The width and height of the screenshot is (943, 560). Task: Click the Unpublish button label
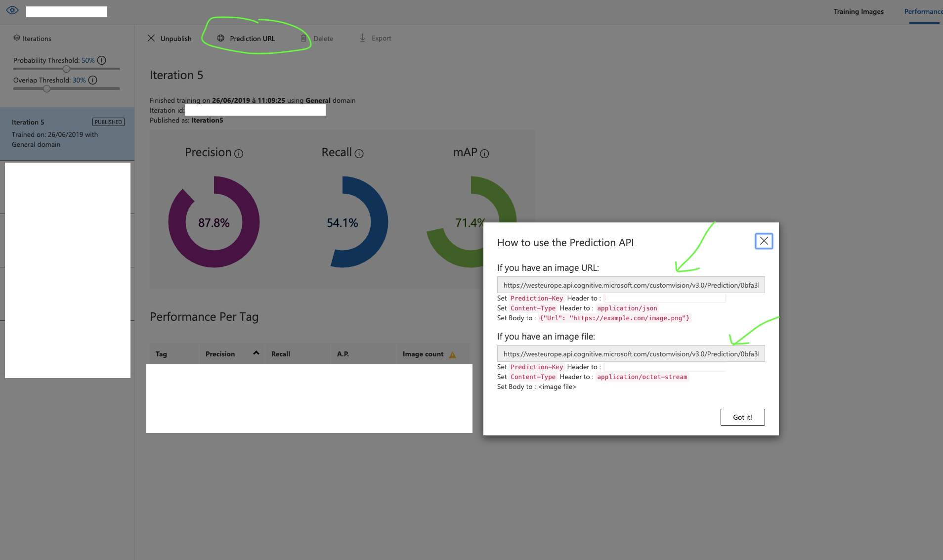(176, 39)
